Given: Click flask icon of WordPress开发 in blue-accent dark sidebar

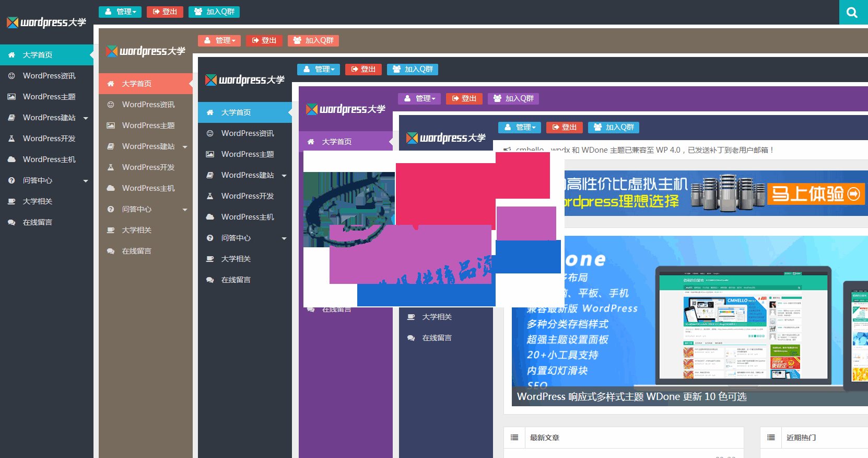Looking at the screenshot, I should pos(210,196).
